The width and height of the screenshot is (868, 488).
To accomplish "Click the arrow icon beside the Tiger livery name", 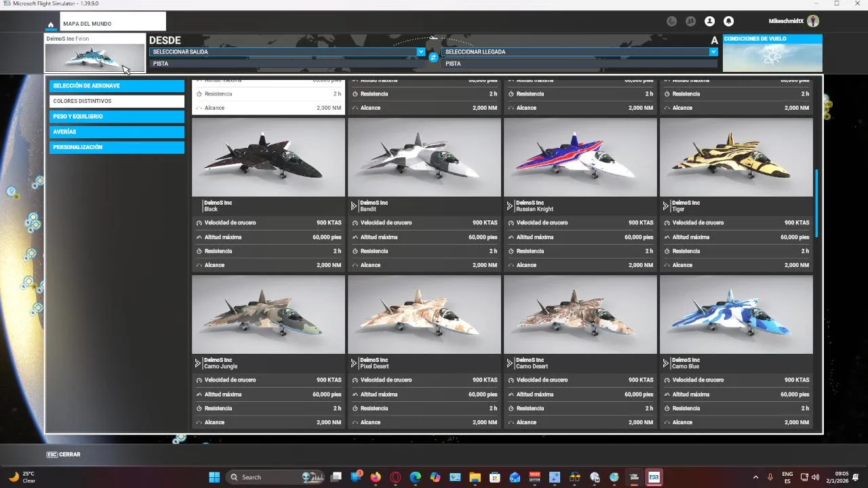I will [666, 205].
